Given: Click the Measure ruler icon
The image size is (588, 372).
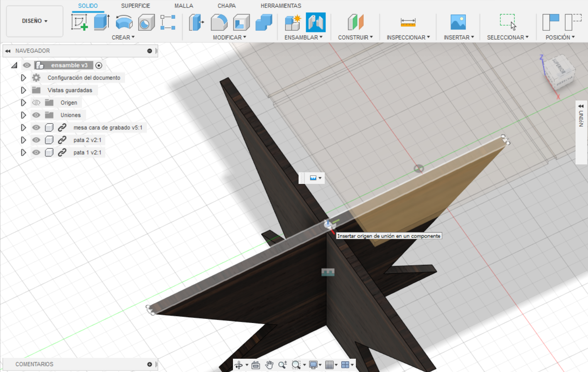Looking at the screenshot, I should [408, 22].
